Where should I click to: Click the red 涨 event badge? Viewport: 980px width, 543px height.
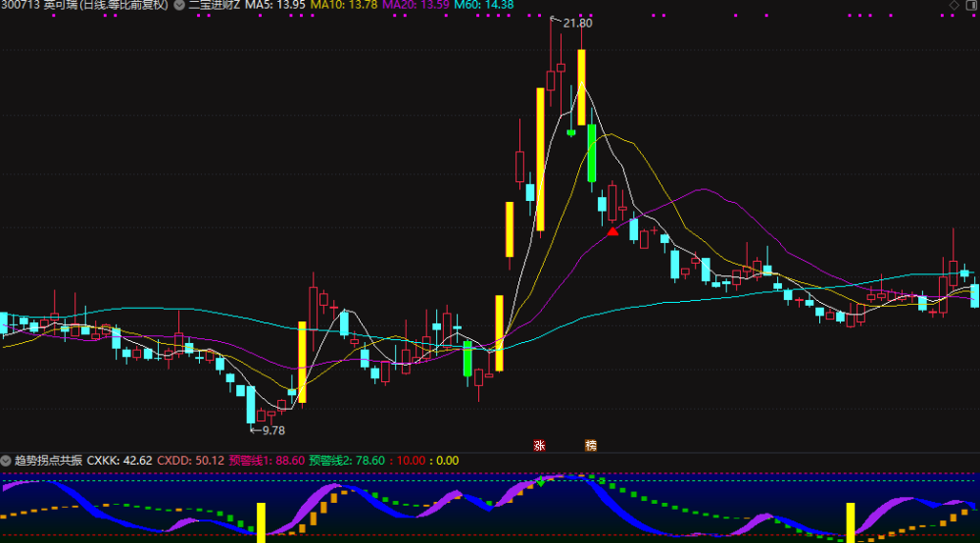pyautogui.click(x=539, y=446)
